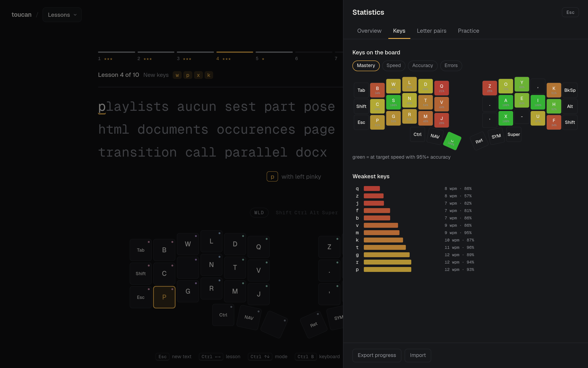Select the Mastery view pill
The height and width of the screenshot is (368, 588).
point(366,66)
